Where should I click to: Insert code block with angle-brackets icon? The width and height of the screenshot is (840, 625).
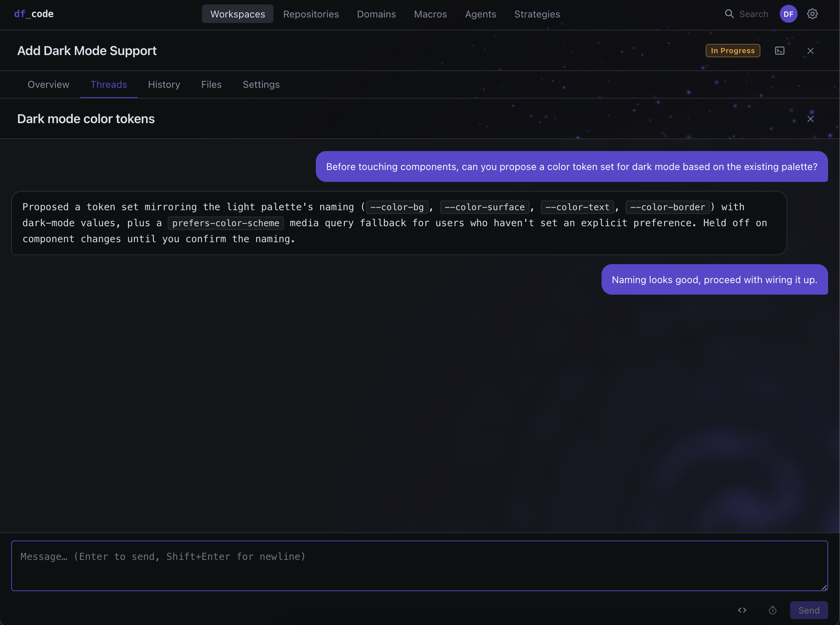[742, 610]
